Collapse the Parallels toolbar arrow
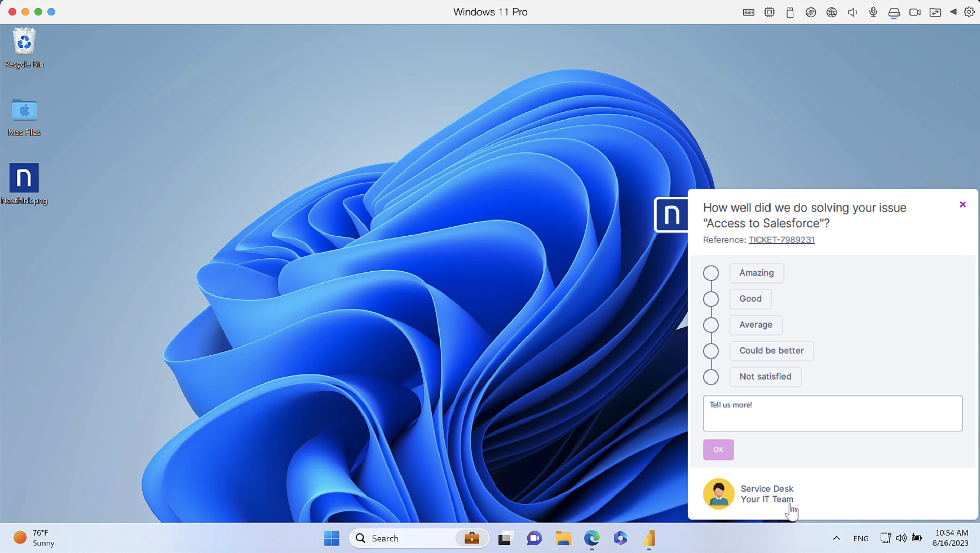Screen dimensions: 980x553 pyautogui.click(x=953, y=12)
